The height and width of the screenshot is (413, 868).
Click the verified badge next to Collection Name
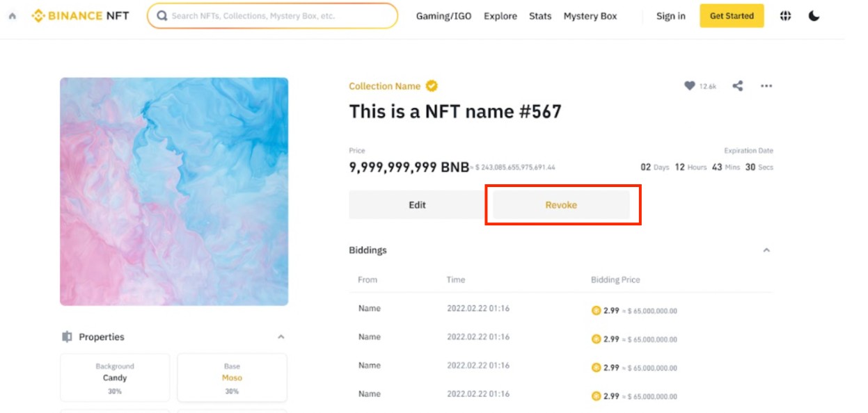tap(432, 86)
